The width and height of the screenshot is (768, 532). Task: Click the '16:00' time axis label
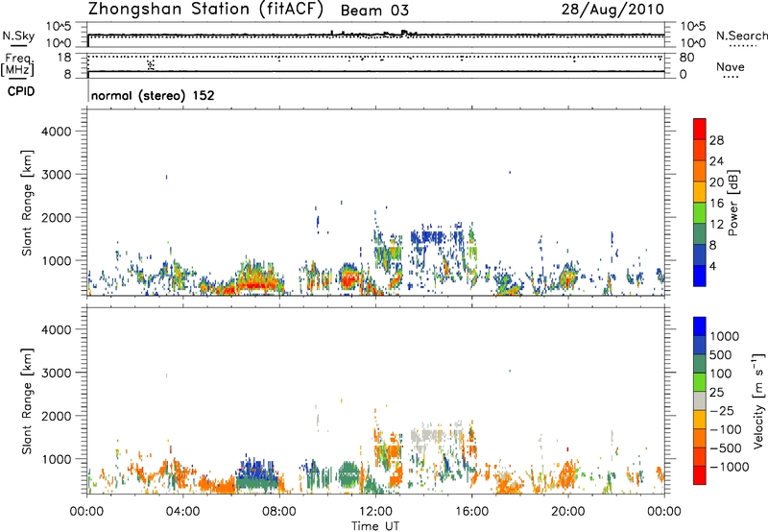click(x=471, y=512)
